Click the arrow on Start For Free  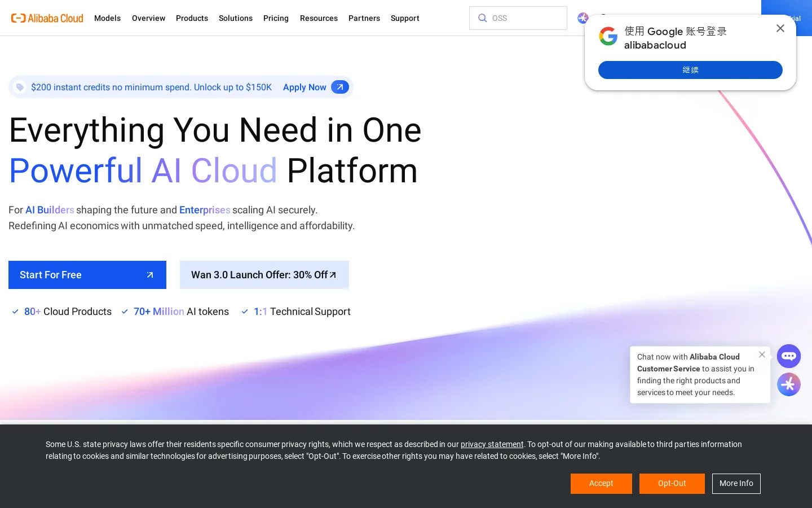pos(150,275)
